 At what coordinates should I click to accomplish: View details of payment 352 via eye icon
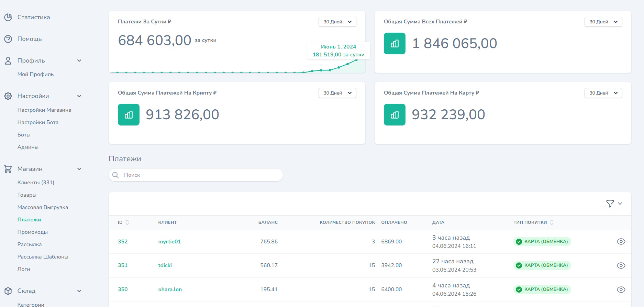point(621,241)
